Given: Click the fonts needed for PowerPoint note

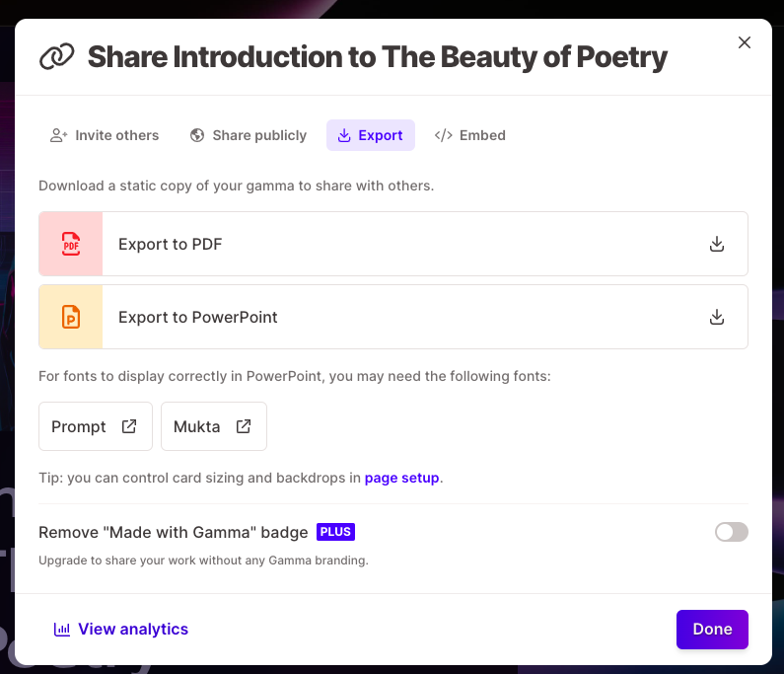Looking at the screenshot, I should pos(295,376).
